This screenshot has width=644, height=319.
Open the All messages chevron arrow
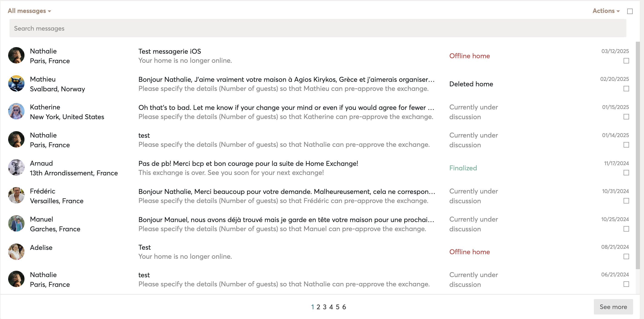click(50, 11)
